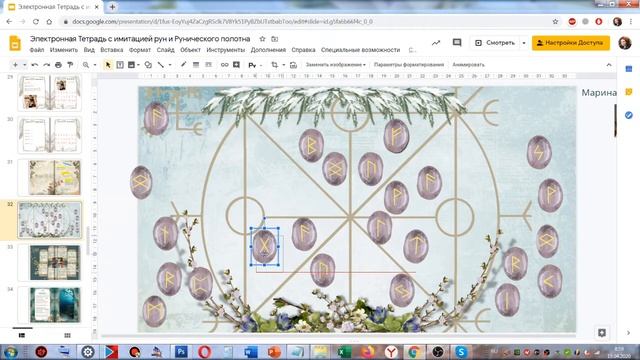This screenshot has height=360, width=640.
Task: Collapse the menus with toolbar chevron
Action: (609, 65)
